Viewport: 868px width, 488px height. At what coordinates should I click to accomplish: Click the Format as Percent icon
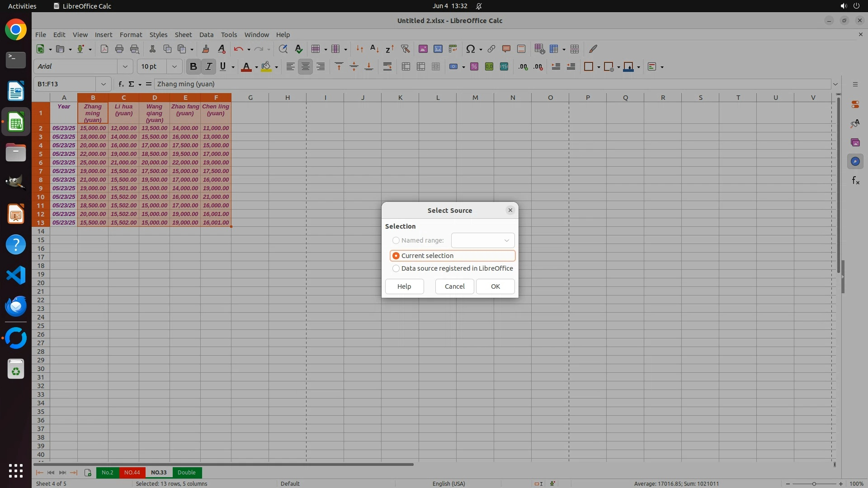(474, 66)
